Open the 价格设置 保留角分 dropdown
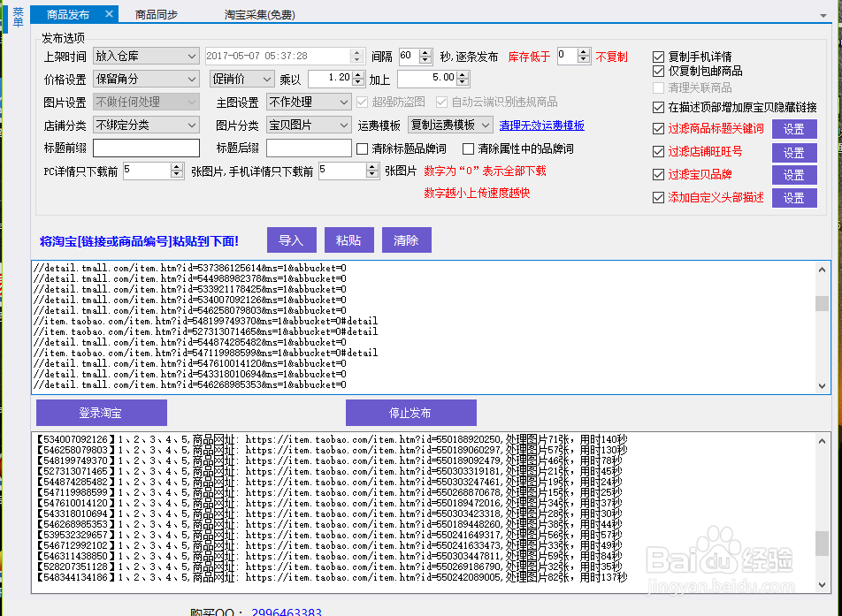 click(146, 79)
